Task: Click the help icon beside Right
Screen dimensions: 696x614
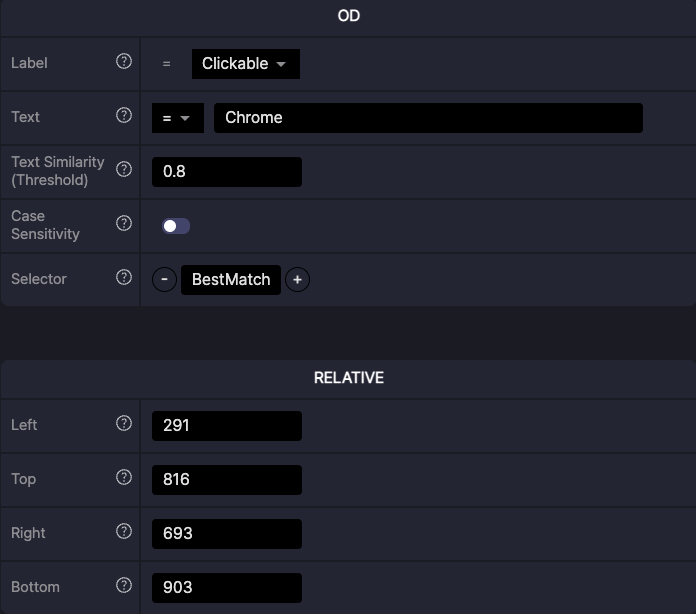Action: [124, 532]
